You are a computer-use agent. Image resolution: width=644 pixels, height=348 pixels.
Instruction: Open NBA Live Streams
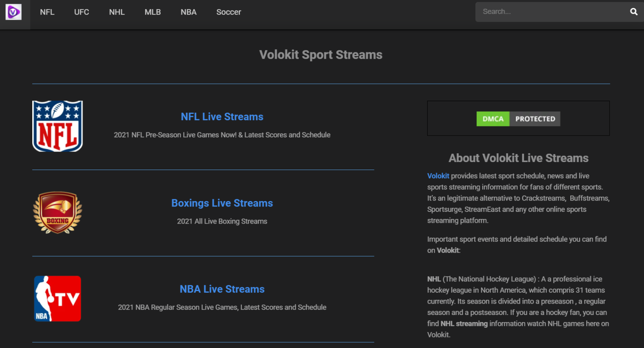(x=222, y=289)
